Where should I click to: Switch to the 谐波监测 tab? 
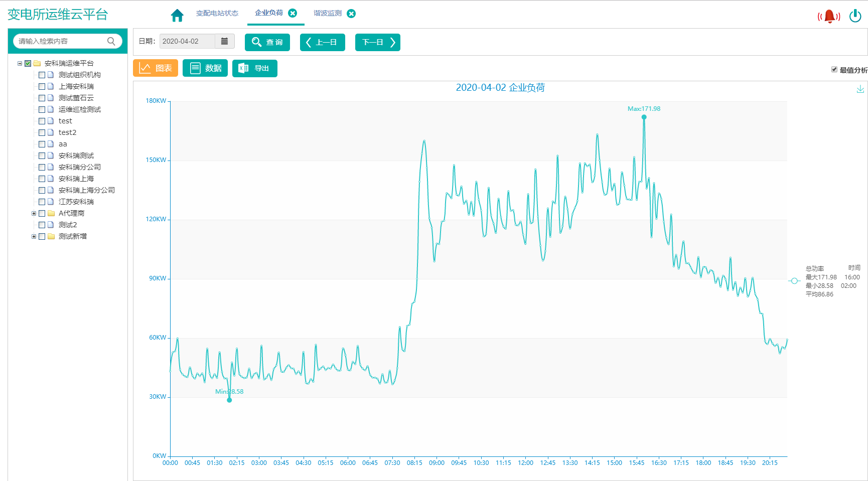tap(327, 13)
